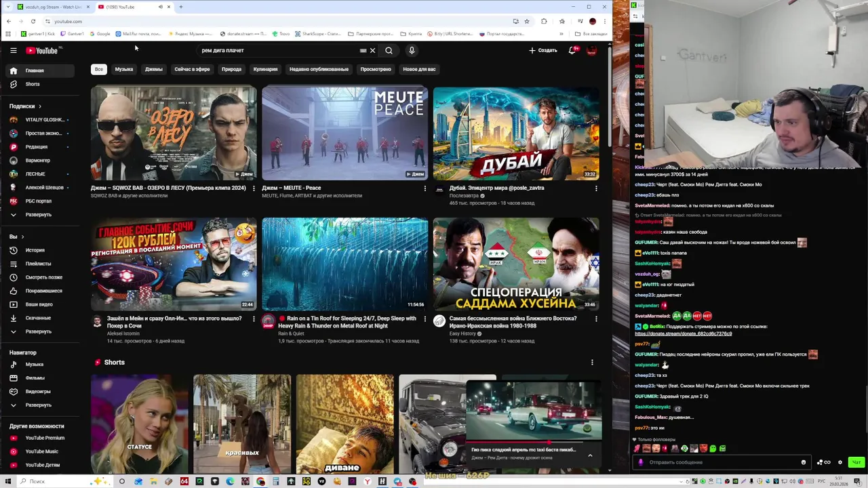Expand the miniplayer with the chevron
868x488 pixels.
tap(590, 455)
